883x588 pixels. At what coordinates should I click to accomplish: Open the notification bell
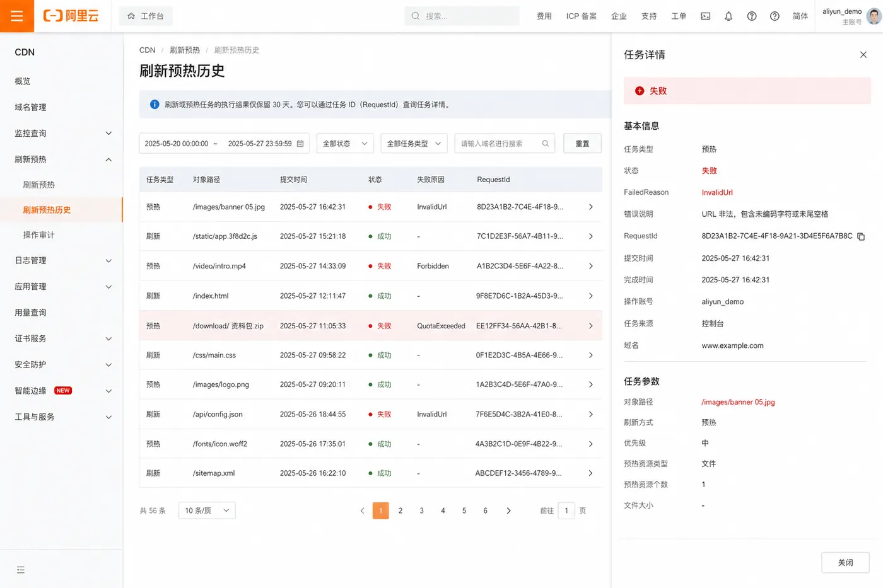728,16
